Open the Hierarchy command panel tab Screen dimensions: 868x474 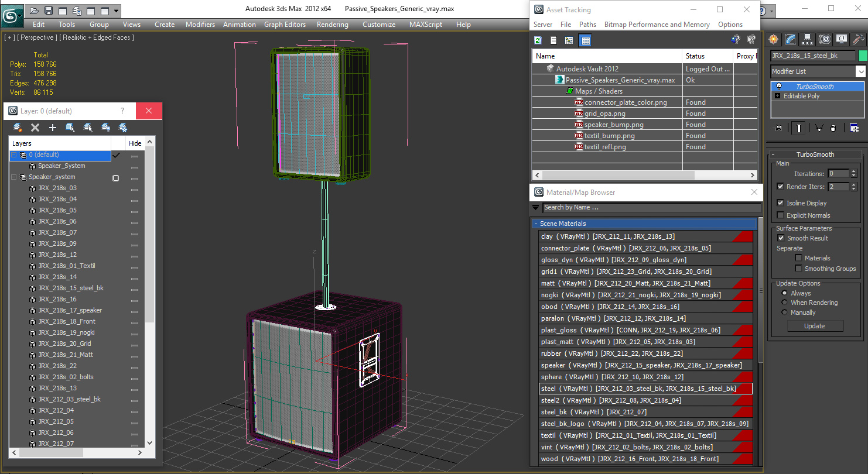(808, 39)
